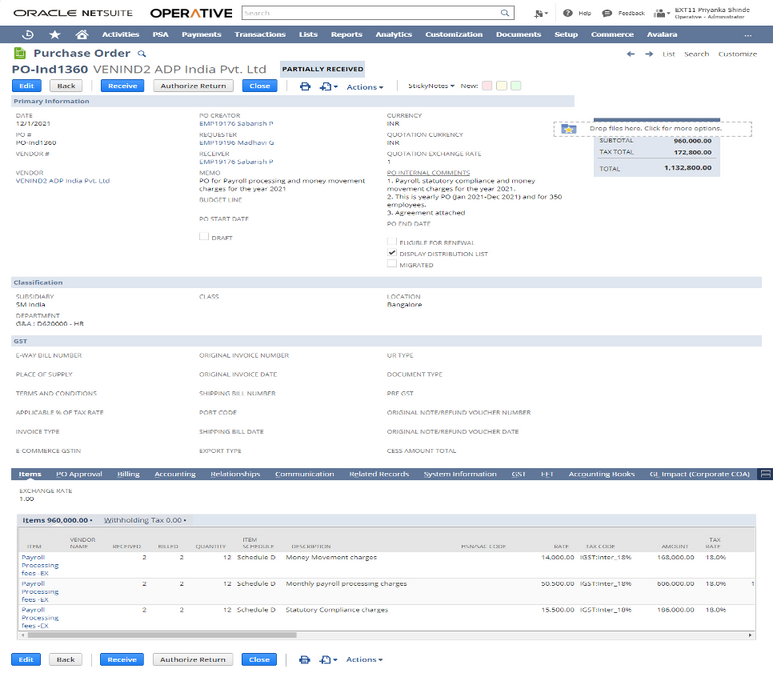Toggle Eligible for Renewal checkbox
Screen dimensions: 773x677
(x=391, y=242)
